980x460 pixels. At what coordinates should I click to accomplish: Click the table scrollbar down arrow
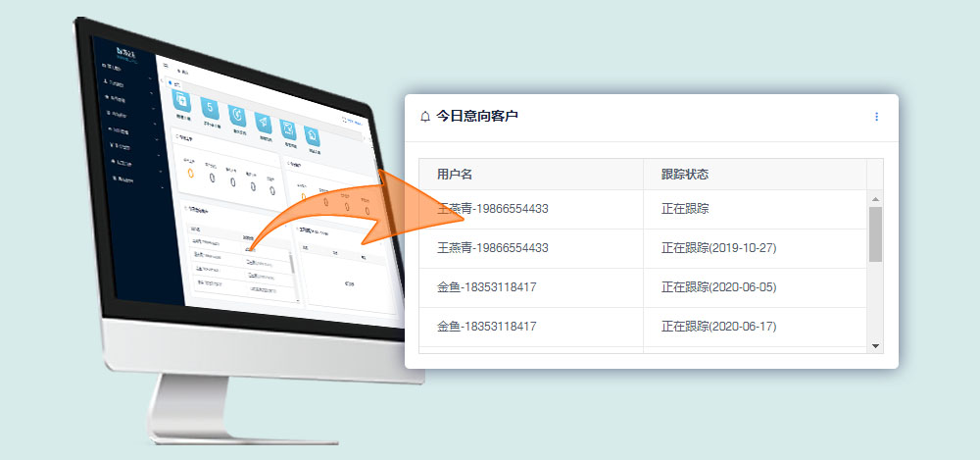[875, 345]
